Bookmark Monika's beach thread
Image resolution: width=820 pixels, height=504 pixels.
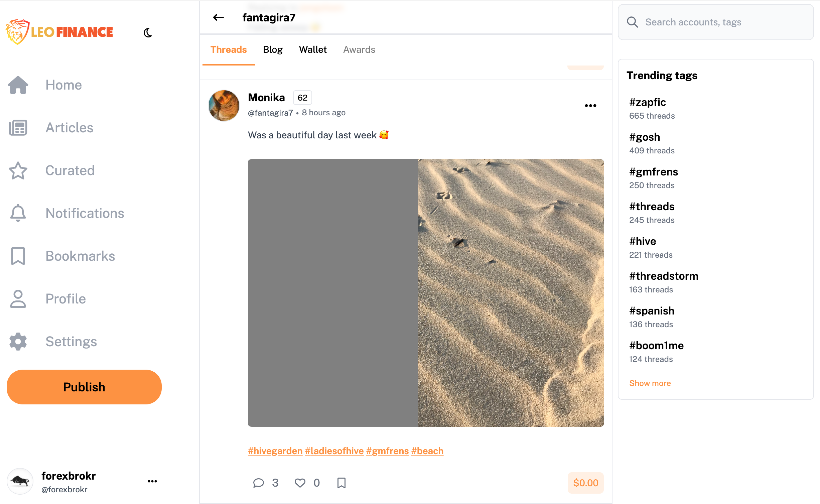click(x=341, y=483)
